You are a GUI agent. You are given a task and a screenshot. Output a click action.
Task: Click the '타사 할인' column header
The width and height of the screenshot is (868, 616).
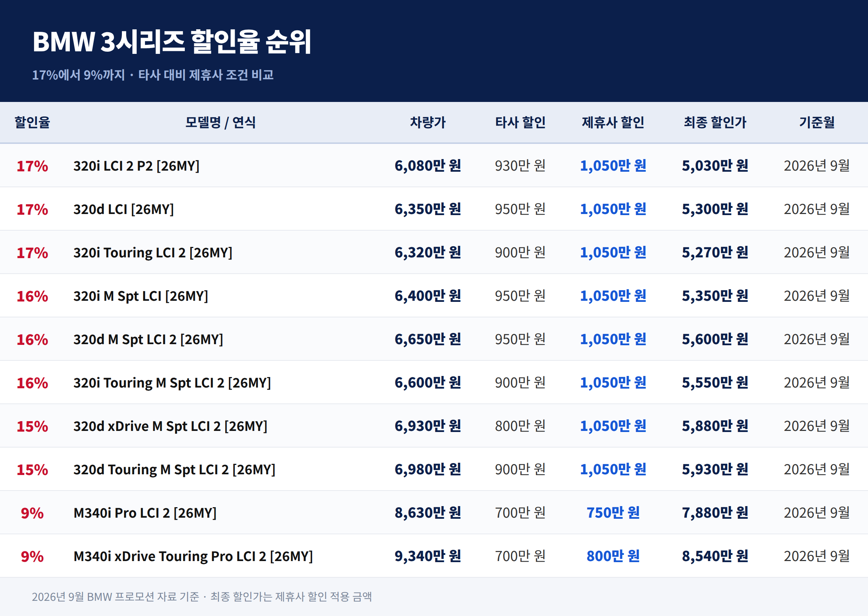tap(520, 122)
